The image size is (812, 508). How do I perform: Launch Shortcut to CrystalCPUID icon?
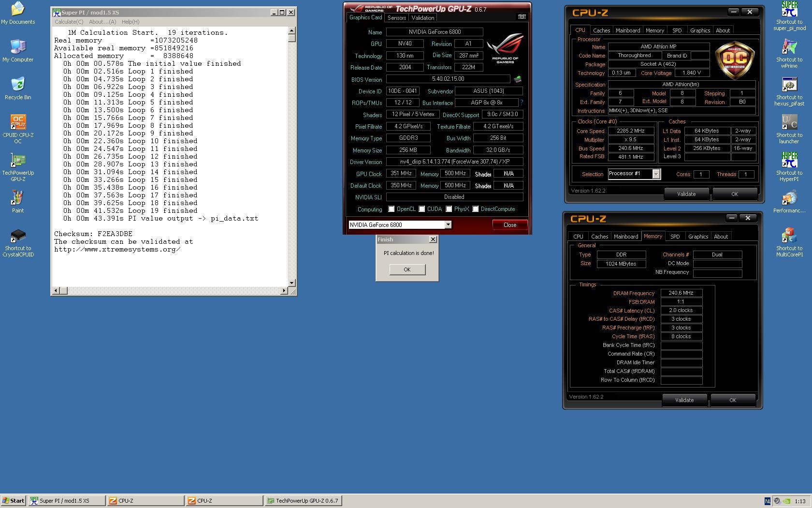(x=18, y=242)
